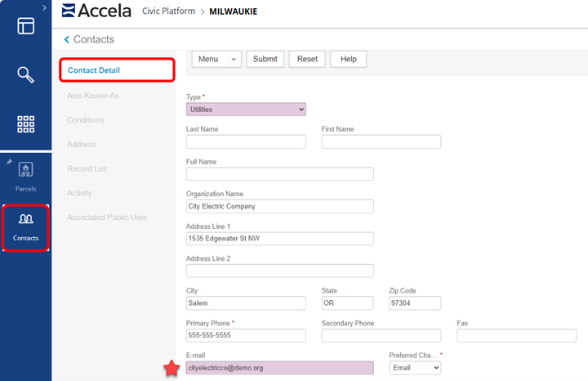Click the Accela logo
The height and width of the screenshot is (381, 588).
point(95,11)
